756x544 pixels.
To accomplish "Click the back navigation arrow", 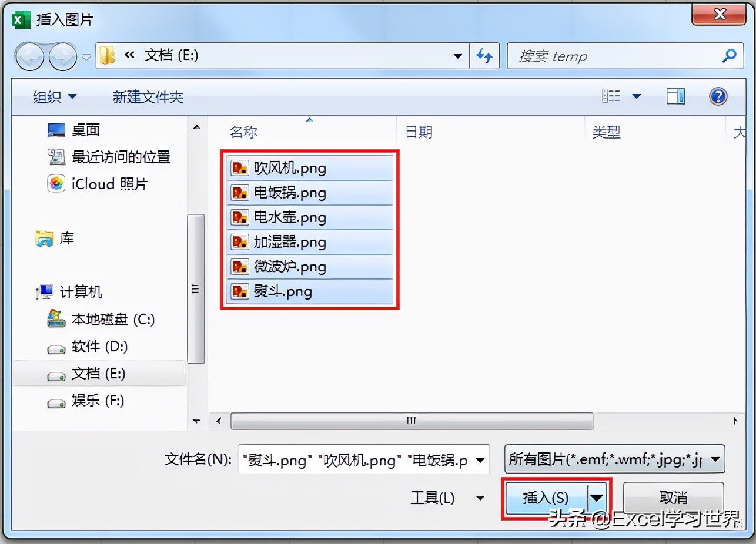I will click(29, 56).
